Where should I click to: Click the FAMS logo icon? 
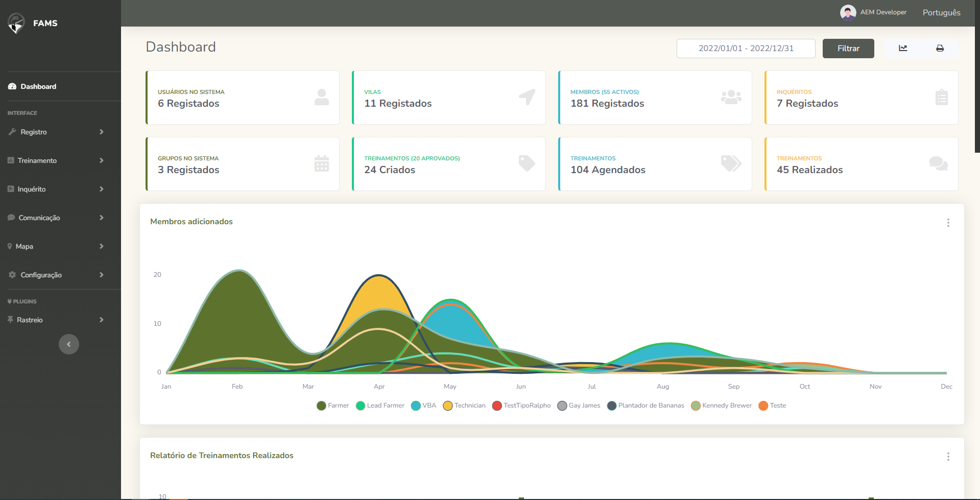click(x=16, y=23)
